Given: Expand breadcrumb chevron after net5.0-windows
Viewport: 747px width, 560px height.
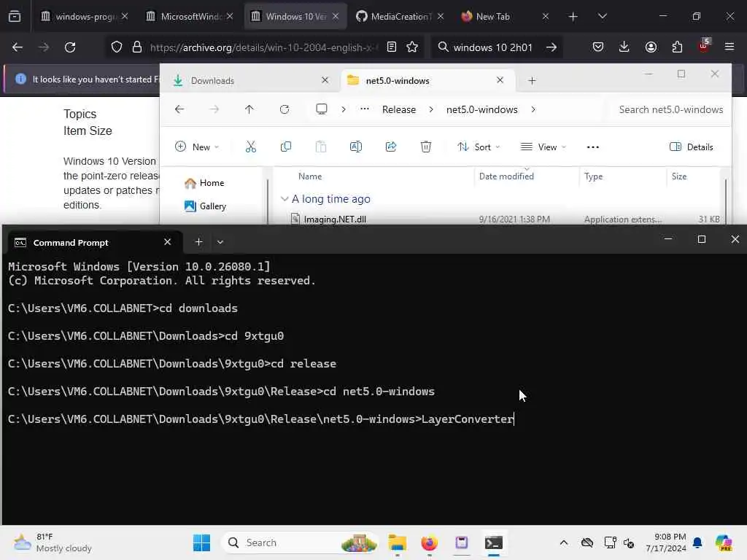Looking at the screenshot, I should [533, 109].
